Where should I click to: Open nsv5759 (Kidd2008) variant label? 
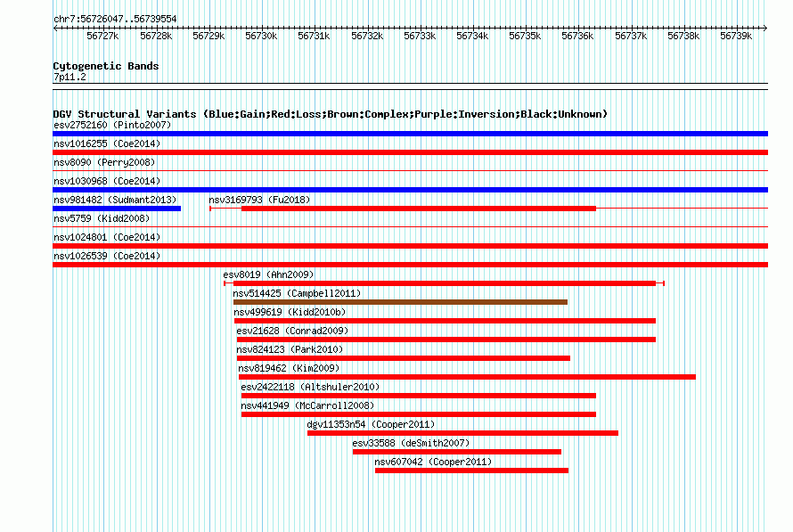coord(102,218)
